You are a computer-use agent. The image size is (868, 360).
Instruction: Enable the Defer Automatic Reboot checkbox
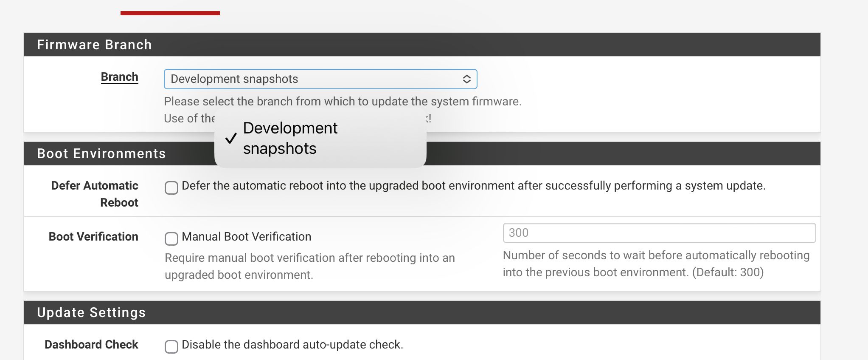click(x=171, y=187)
